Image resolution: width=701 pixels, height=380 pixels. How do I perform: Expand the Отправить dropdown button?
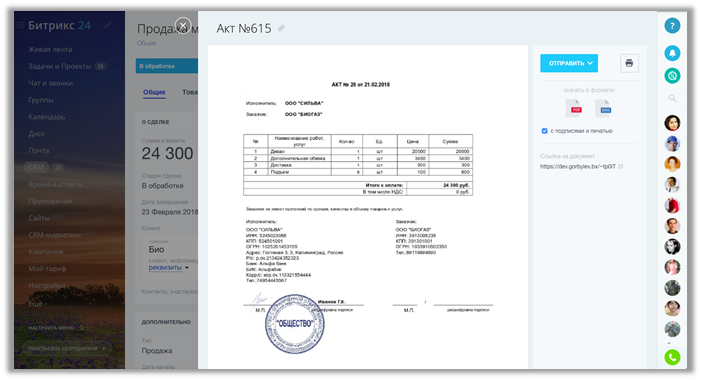point(569,63)
